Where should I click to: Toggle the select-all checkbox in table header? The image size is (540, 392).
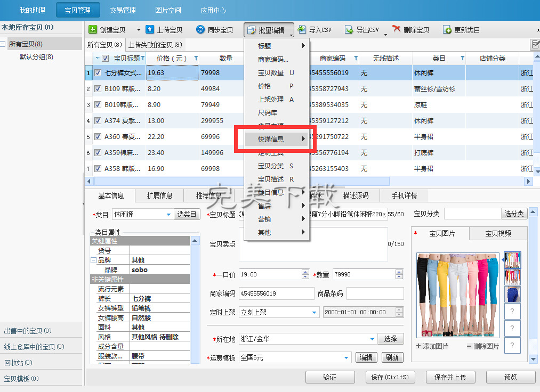pyautogui.click(x=106, y=59)
